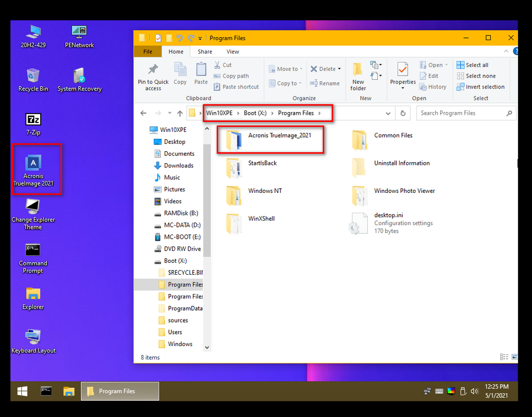Open the Delete dropdown arrow
532x417 pixels.
(x=339, y=69)
